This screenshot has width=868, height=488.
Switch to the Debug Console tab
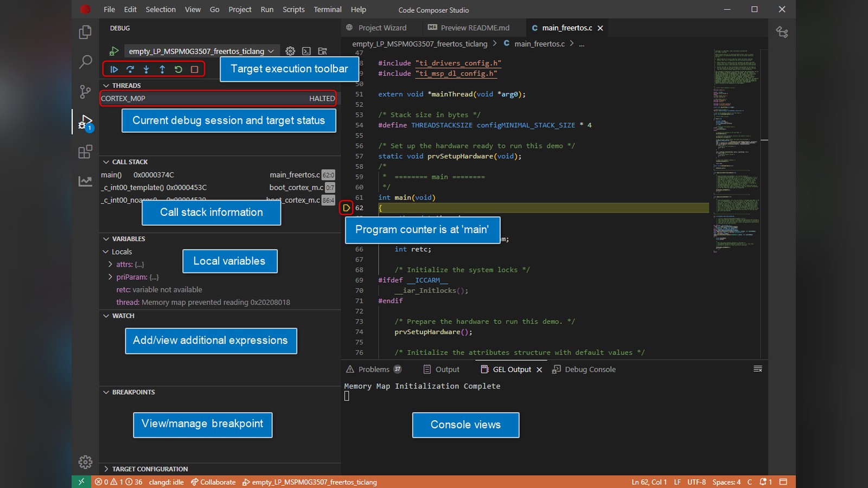[x=584, y=369]
